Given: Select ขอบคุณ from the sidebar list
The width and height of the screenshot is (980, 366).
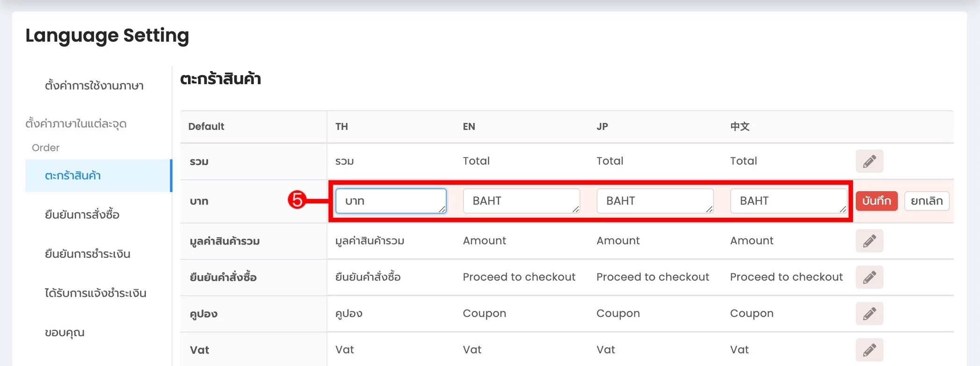Looking at the screenshot, I should coord(65,333).
